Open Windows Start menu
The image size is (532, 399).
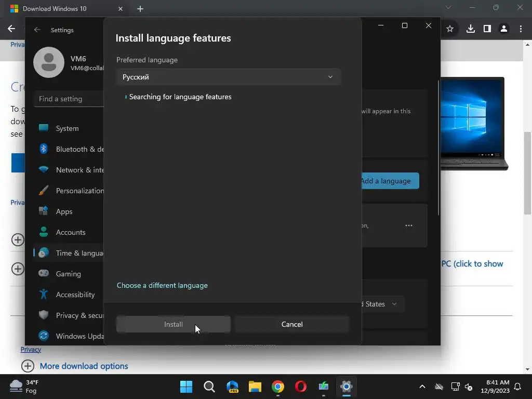click(x=186, y=387)
